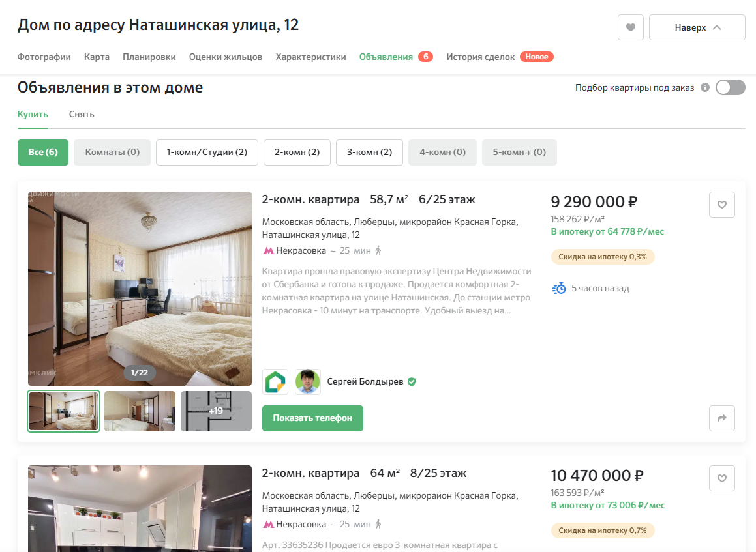Add the house to favorites with the heart button
The width and height of the screenshot is (756, 552).
click(x=630, y=27)
